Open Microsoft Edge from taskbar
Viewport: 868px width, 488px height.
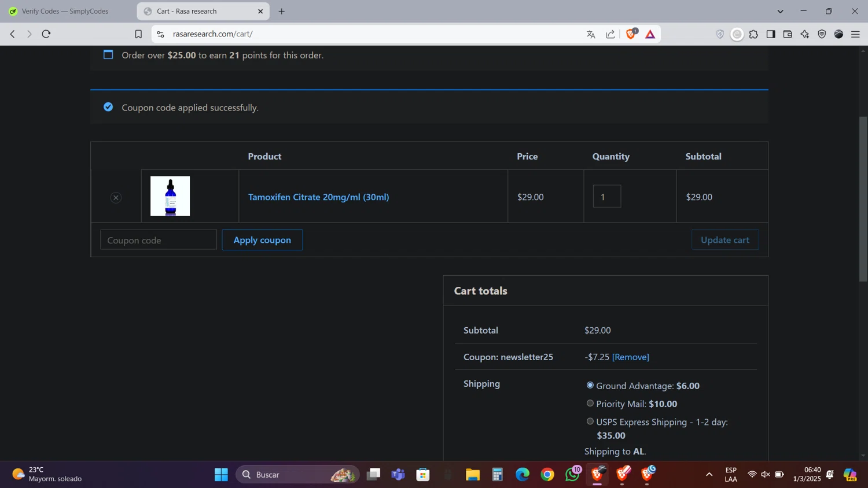point(523,475)
